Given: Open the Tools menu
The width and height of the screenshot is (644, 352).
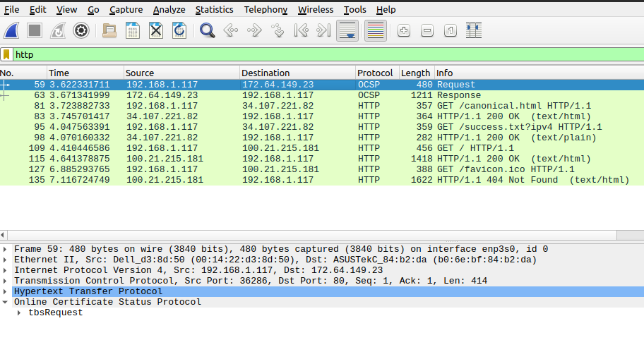Looking at the screenshot, I should (x=355, y=9).
